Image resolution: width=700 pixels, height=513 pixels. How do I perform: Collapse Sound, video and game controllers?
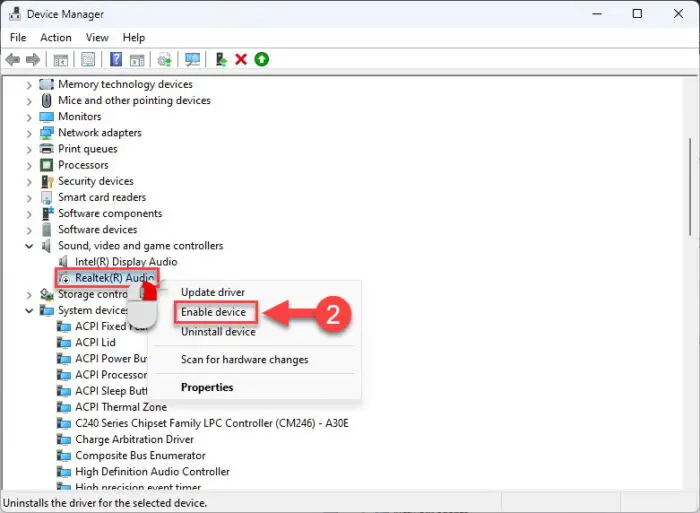(x=29, y=246)
